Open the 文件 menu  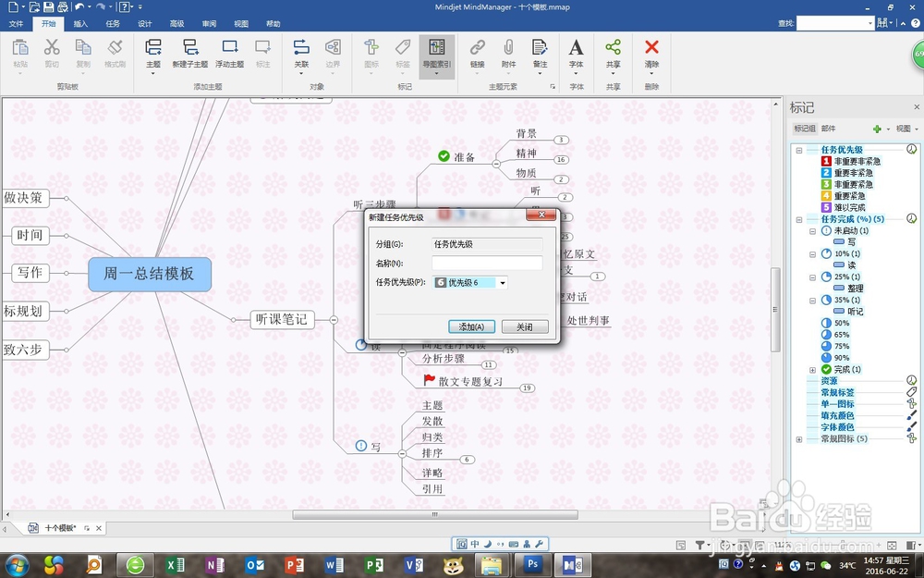(17, 24)
